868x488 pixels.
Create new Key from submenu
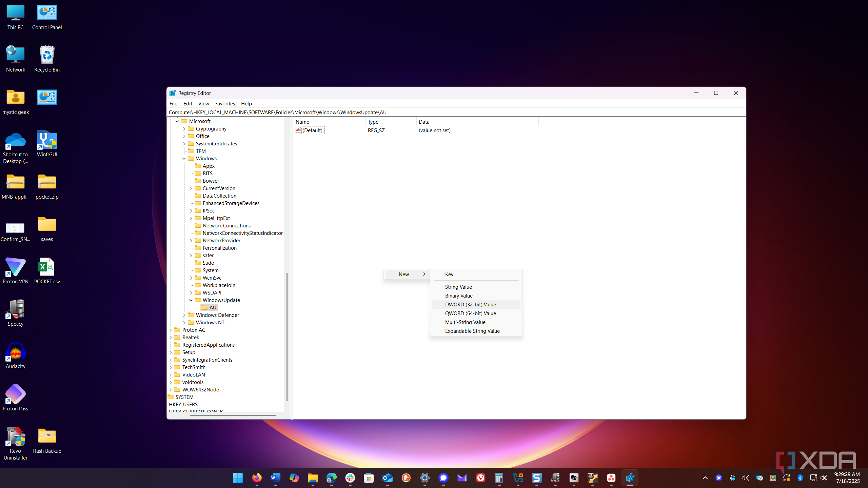476,274
